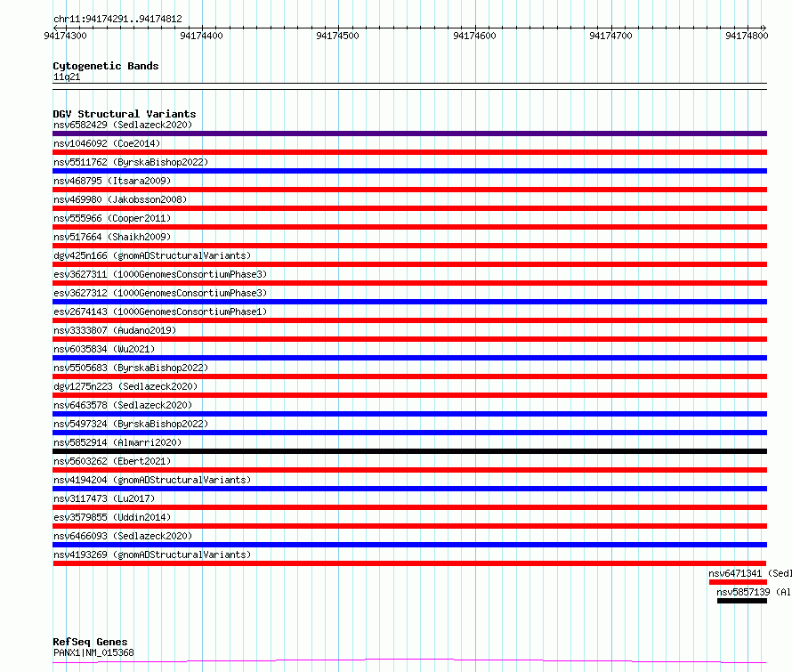792x672 pixels.
Task: Click ruler position 94174400
Action: click(x=201, y=36)
